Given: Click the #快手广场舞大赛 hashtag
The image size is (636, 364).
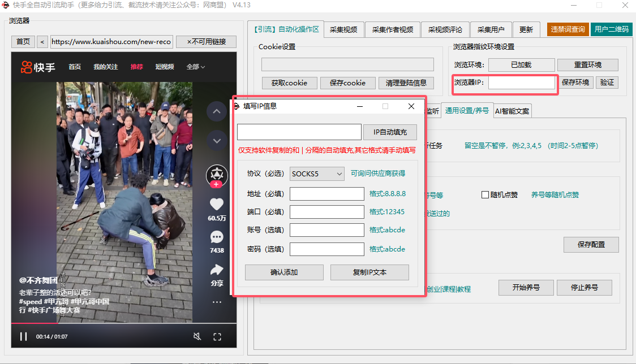Looking at the screenshot, I should click(54, 310).
